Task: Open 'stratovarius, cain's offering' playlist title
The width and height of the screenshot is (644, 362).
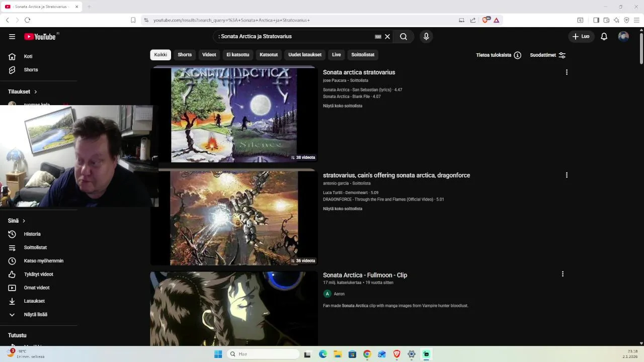Action: [396, 175]
